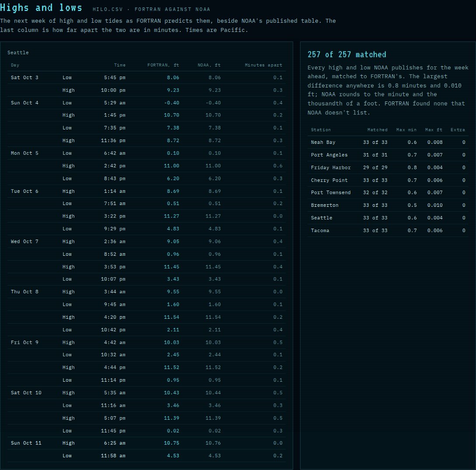Viewport: 476px width, 470px height.
Task: Click the 'HILO.CSV · FORTRAN AGAINST NOAA' subtitle
Action: [151, 10]
